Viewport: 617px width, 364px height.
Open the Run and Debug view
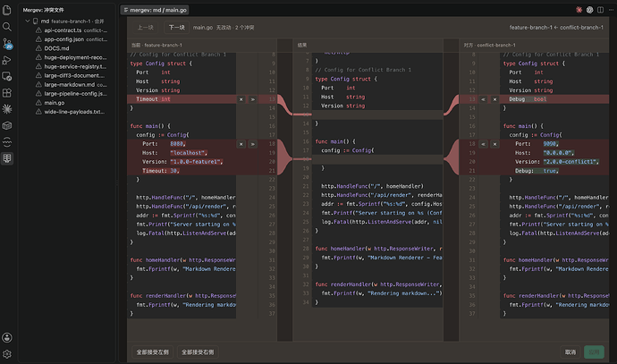[x=6, y=60]
